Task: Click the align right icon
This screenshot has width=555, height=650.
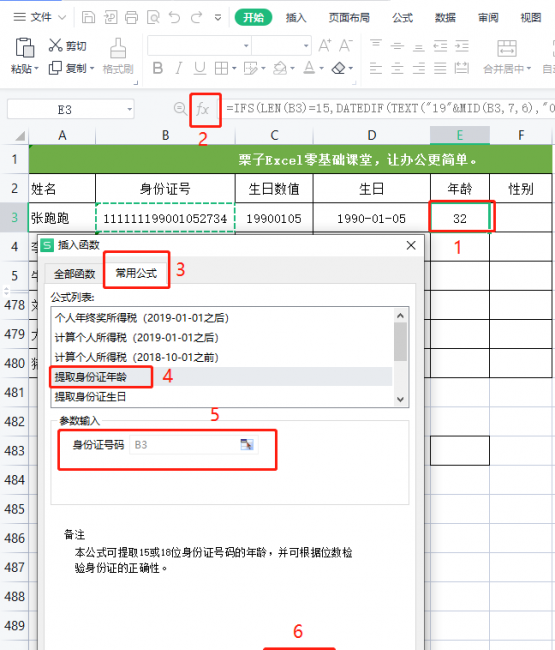Action: 419,68
